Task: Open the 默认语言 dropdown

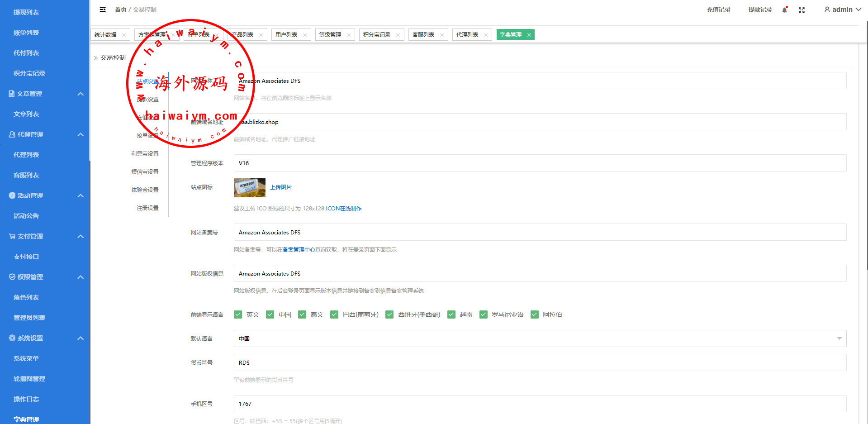Action: coord(540,338)
